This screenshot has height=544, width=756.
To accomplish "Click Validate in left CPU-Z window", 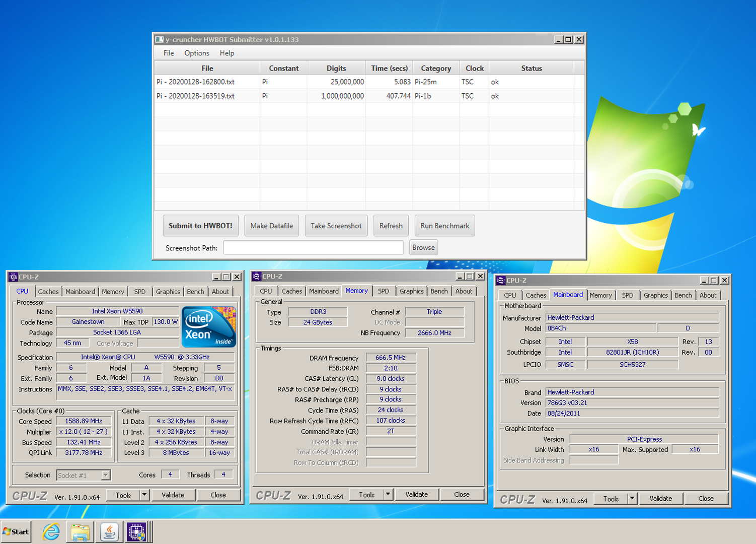I will tap(173, 495).
